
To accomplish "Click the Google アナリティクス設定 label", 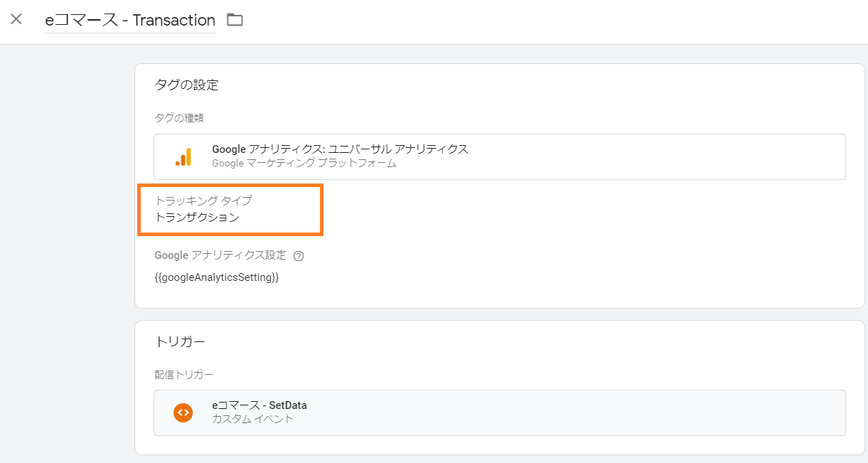I will point(220,255).
